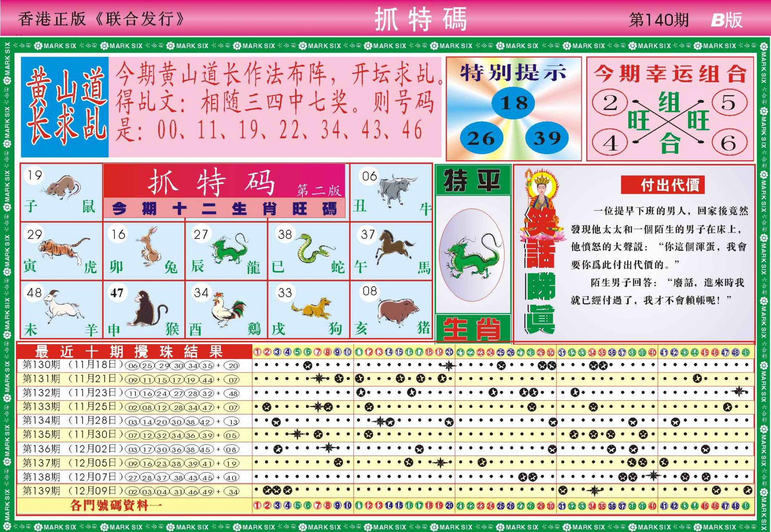This screenshot has height=532, width=771.
Task: Click the rat zodiac picture
Action: click(63, 187)
